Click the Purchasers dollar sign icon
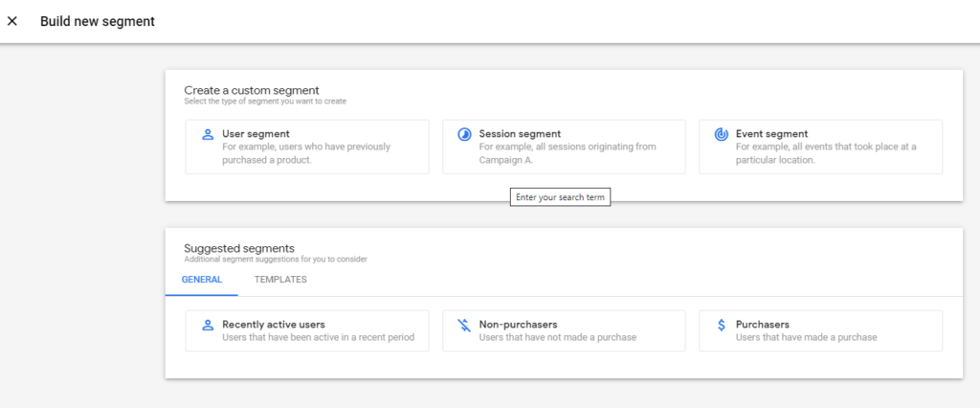 (721, 325)
